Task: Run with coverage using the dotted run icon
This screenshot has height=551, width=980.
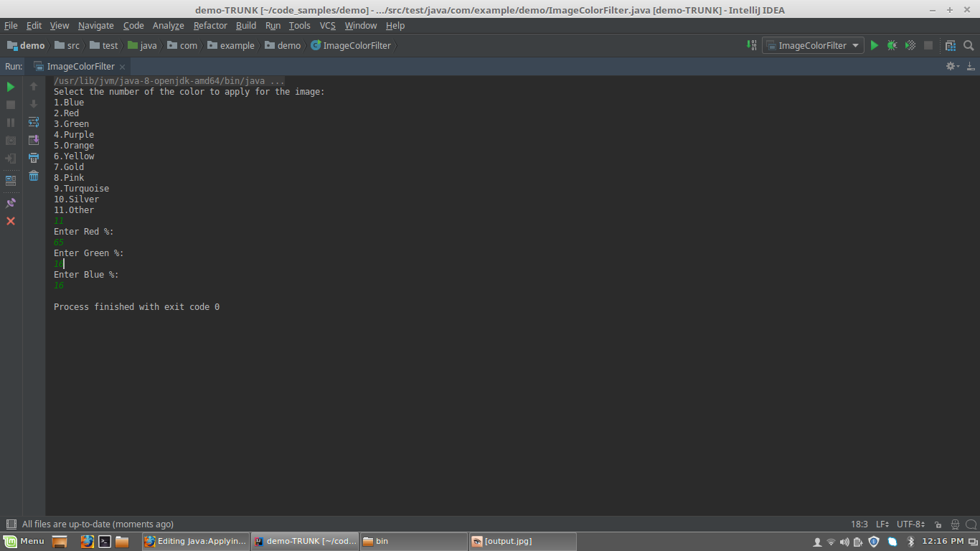Action: pyautogui.click(x=910, y=45)
